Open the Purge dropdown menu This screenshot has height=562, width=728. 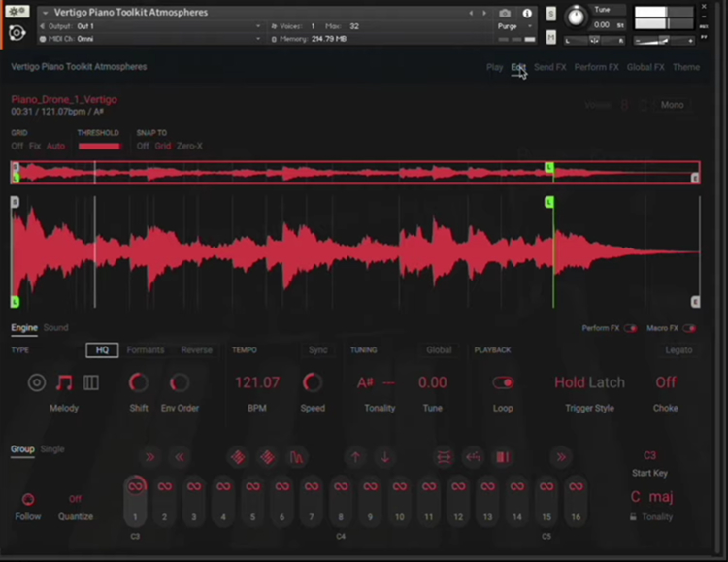pyautogui.click(x=514, y=26)
